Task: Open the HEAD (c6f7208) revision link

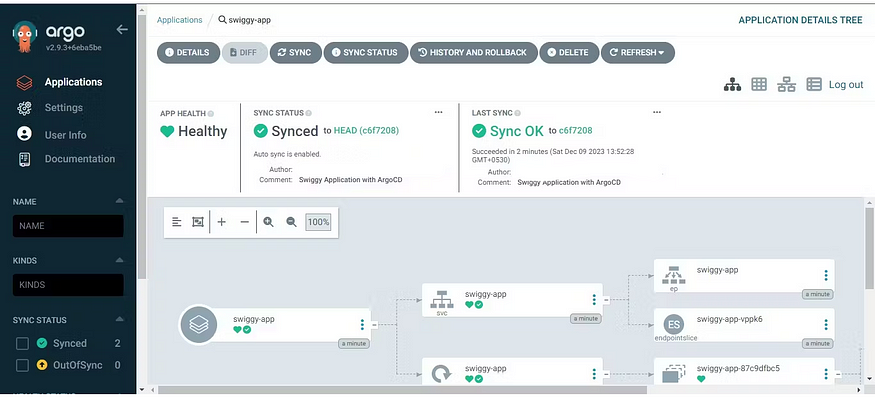Action: pyautogui.click(x=366, y=131)
